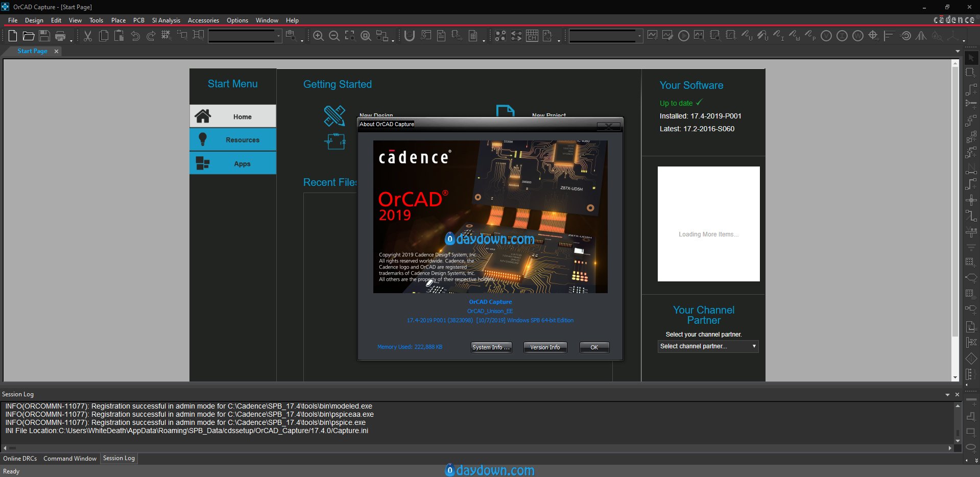
Task: Click the Start Page document tab
Action: click(x=32, y=51)
